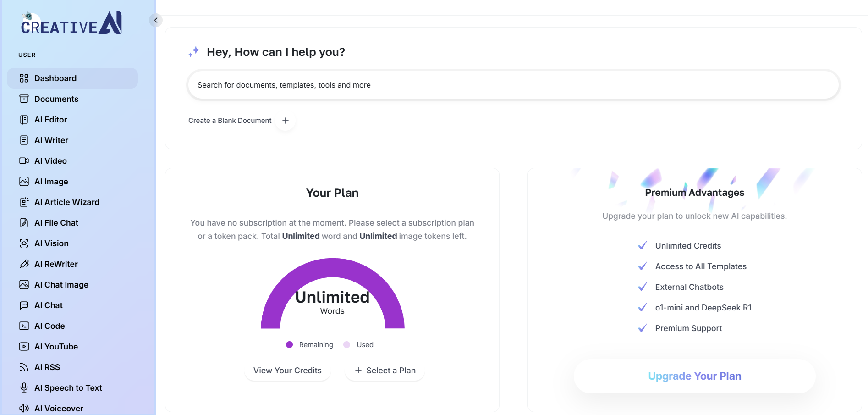Image resolution: width=868 pixels, height=415 pixels.
Task: Click the 'Access to All Templates' text
Action: click(x=701, y=266)
